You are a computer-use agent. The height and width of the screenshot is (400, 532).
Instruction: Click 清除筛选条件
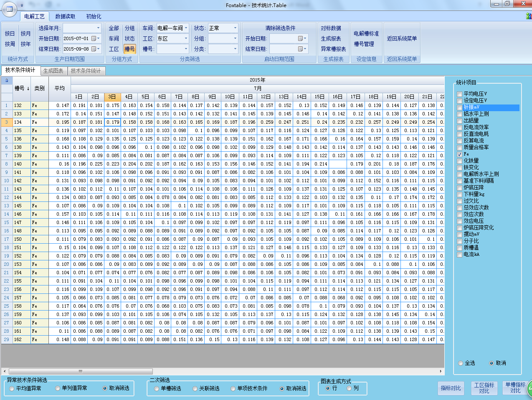click(x=280, y=28)
